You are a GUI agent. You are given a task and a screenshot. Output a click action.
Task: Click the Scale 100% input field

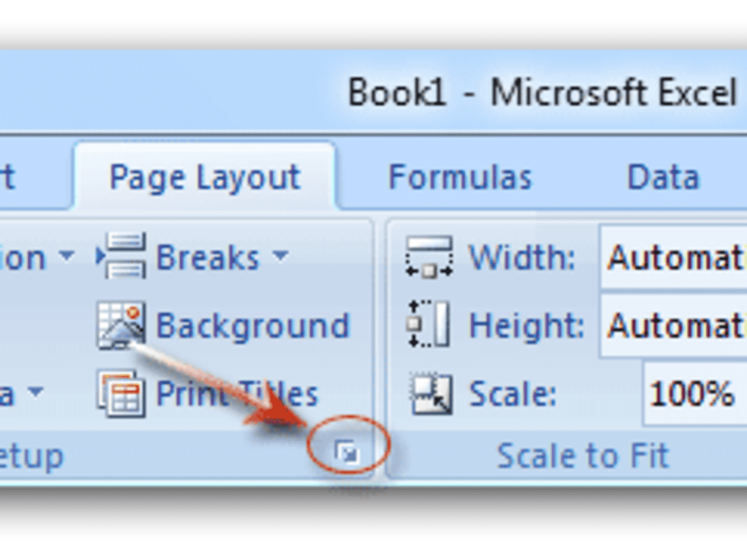coord(694,394)
